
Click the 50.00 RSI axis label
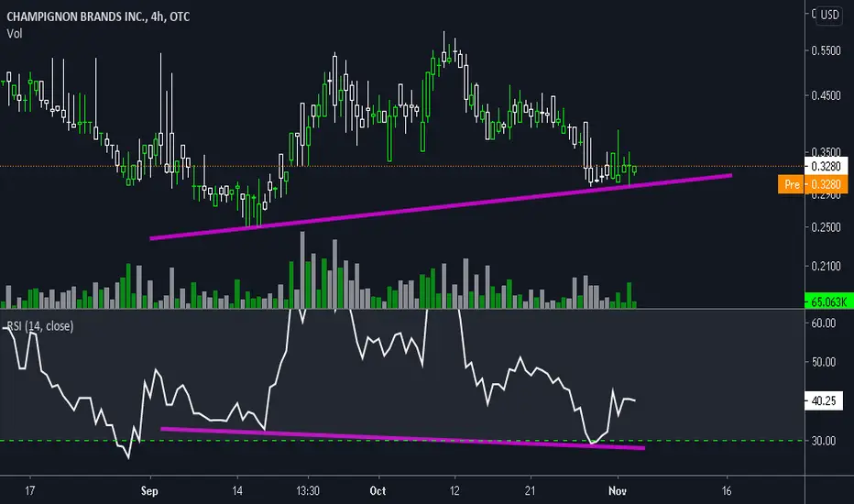(823, 362)
